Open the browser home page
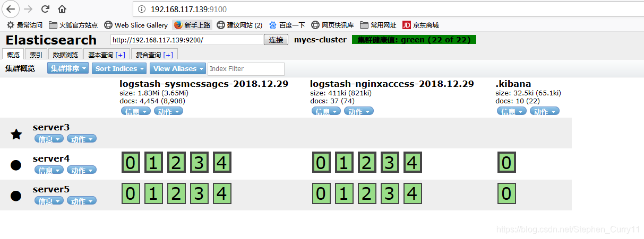644x239 pixels. click(62, 9)
